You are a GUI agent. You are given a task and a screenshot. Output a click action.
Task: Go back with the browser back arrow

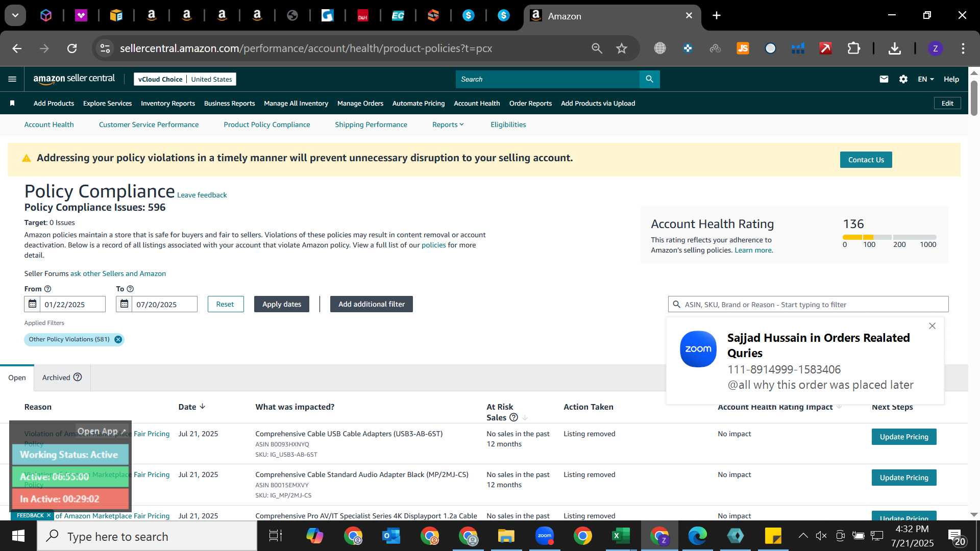tap(17, 48)
